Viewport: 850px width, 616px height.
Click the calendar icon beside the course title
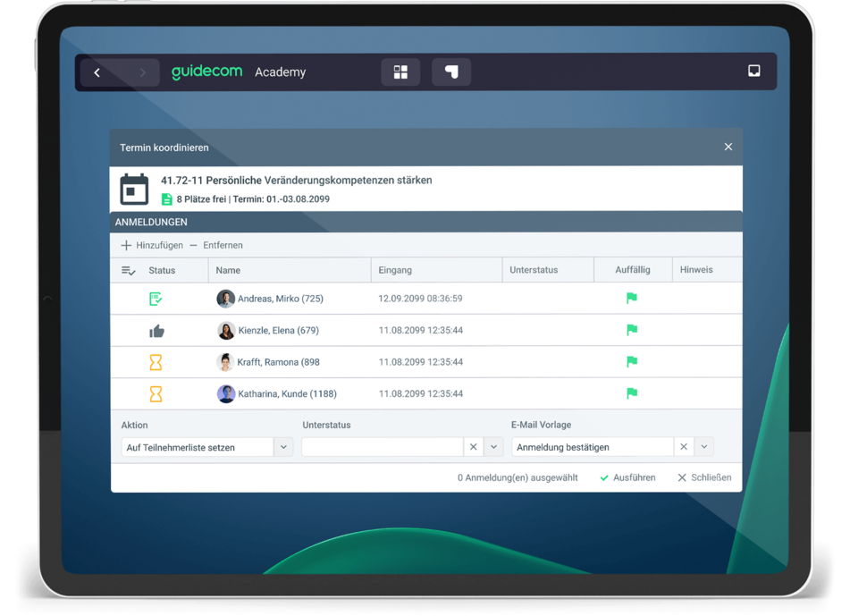[x=134, y=190]
